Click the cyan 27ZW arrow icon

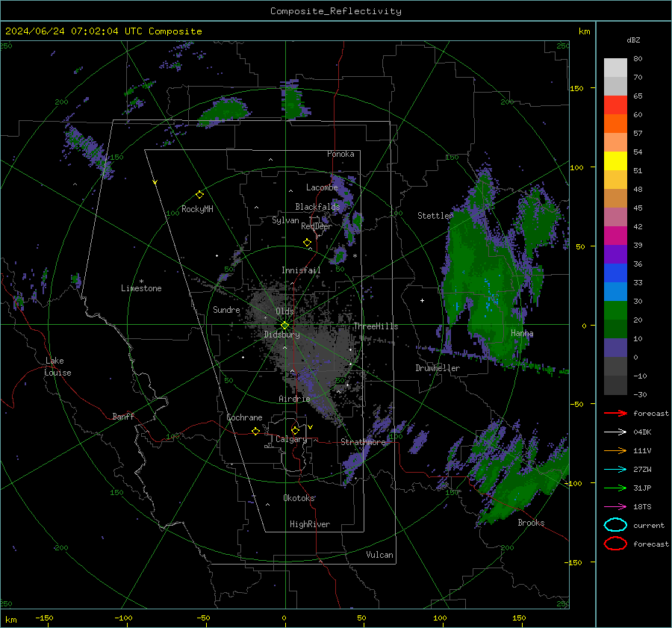(615, 470)
